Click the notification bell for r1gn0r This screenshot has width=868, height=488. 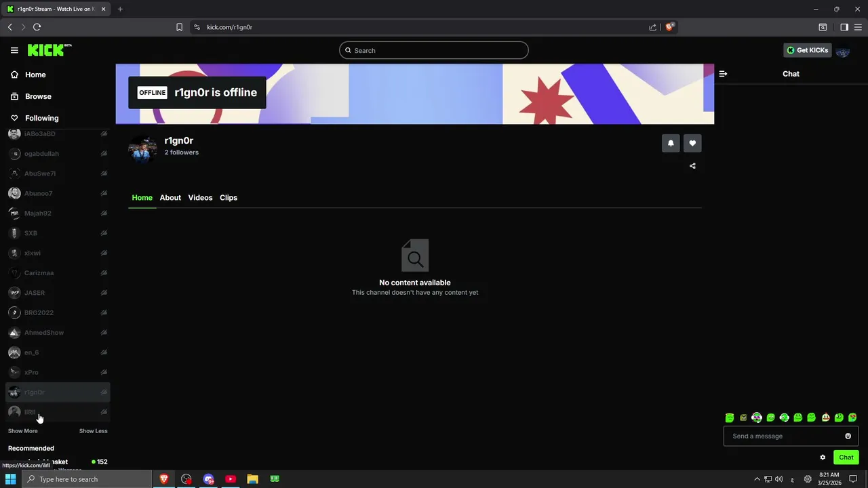[x=671, y=143]
